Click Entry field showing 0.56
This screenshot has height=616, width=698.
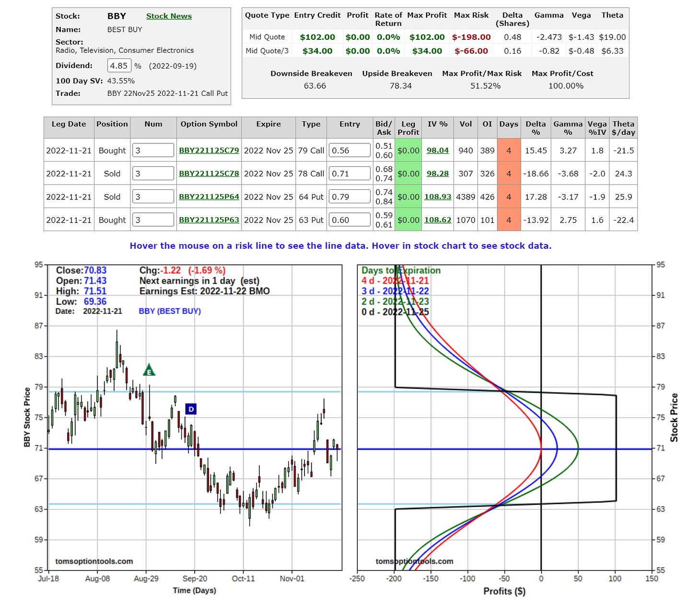350,150
